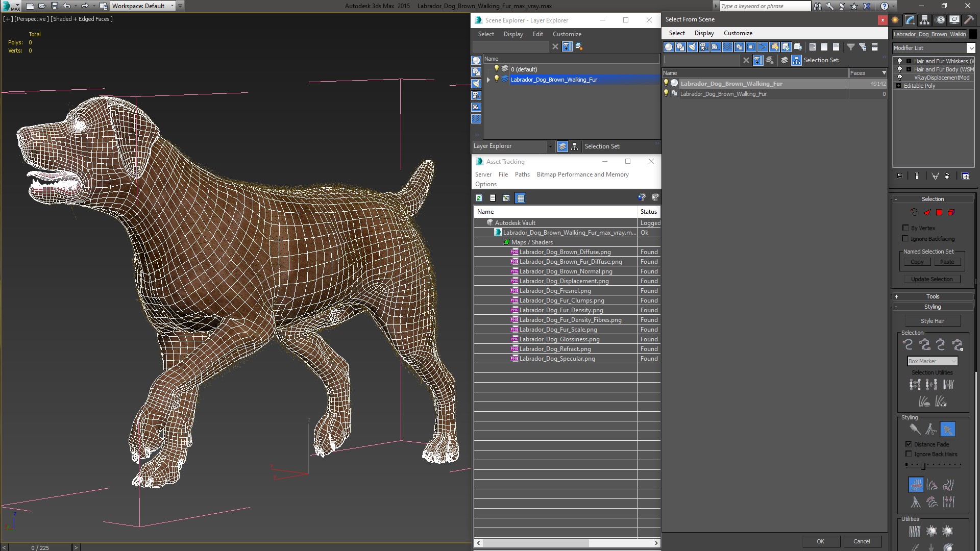Toggle the Distance Fade checkbox
This screenshot has height=551, width=980.
909,444
